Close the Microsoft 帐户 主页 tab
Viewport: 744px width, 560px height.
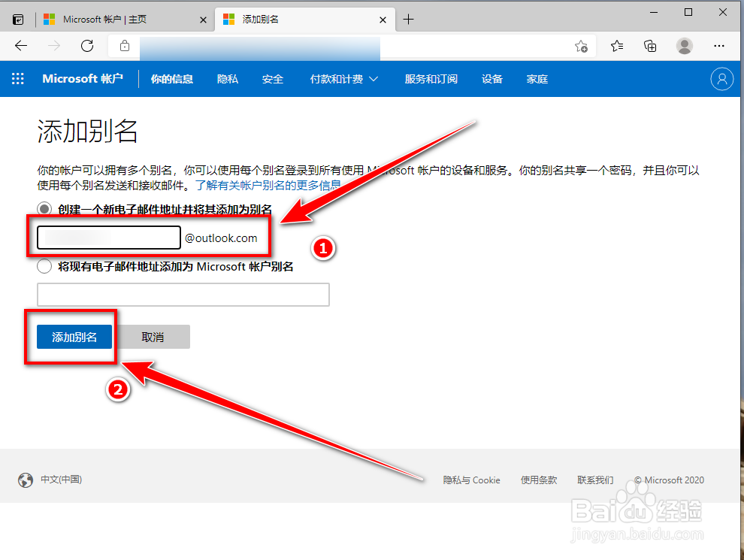pyautogui.click(x=203, y=20)
